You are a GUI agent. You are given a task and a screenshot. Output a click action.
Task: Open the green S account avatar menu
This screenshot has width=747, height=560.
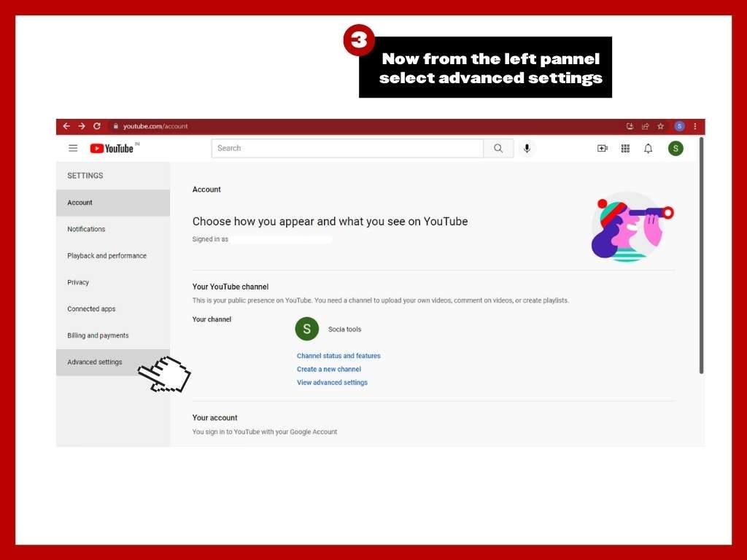point(676,149)
